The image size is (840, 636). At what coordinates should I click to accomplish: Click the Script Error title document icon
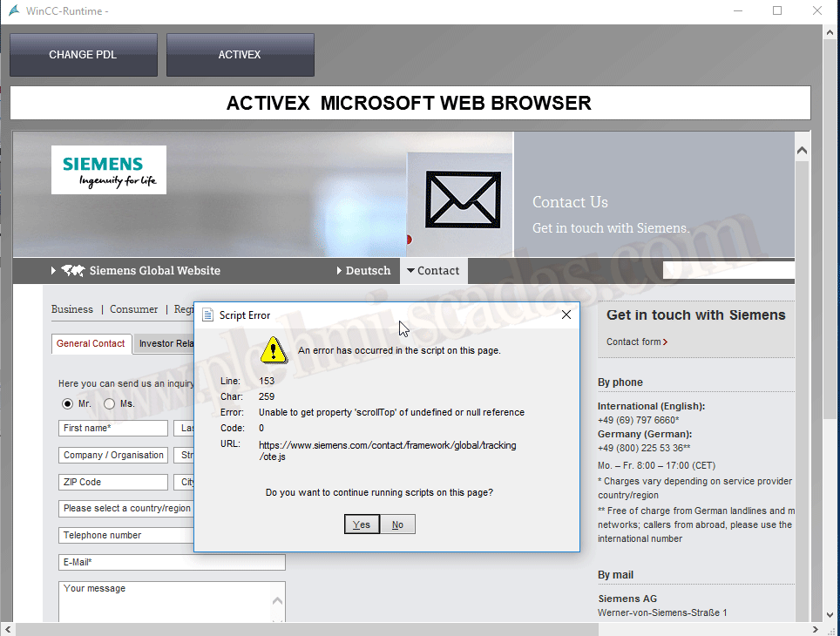[x=207, y=315]
